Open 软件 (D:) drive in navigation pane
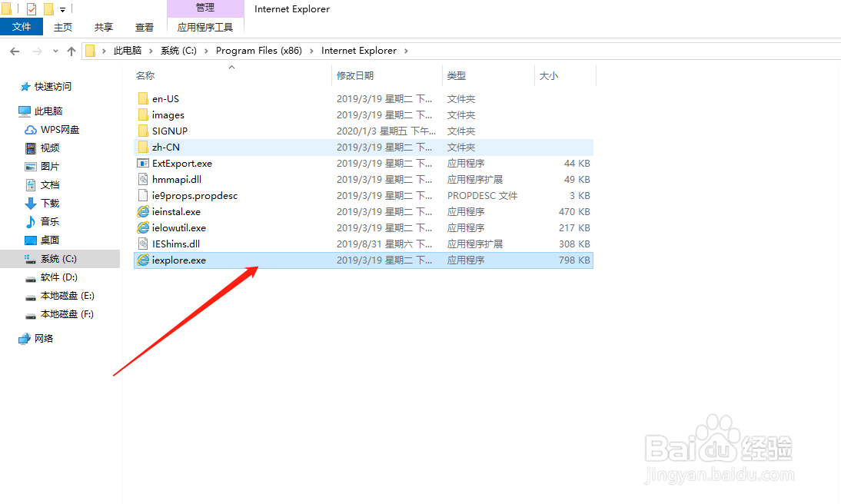The image size is (841, 504). click(x=59, y=277)
